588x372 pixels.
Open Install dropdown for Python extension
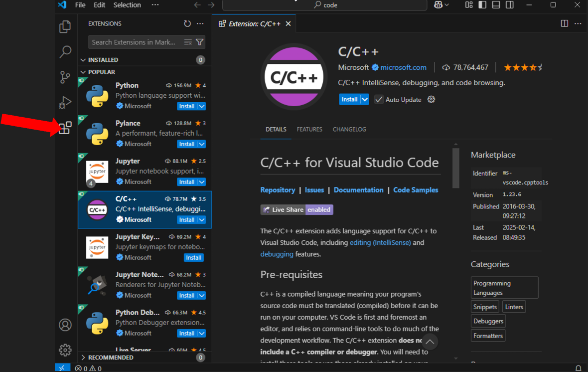tap(202, 106)
